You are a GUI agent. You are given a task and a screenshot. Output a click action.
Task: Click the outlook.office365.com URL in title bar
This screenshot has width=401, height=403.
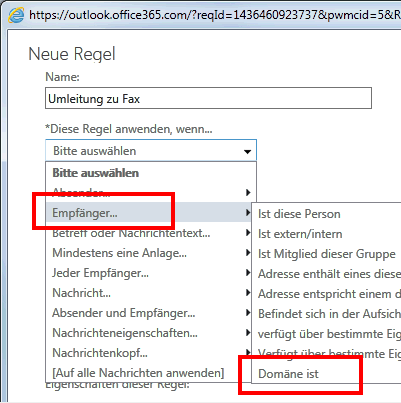click(215, 15)
